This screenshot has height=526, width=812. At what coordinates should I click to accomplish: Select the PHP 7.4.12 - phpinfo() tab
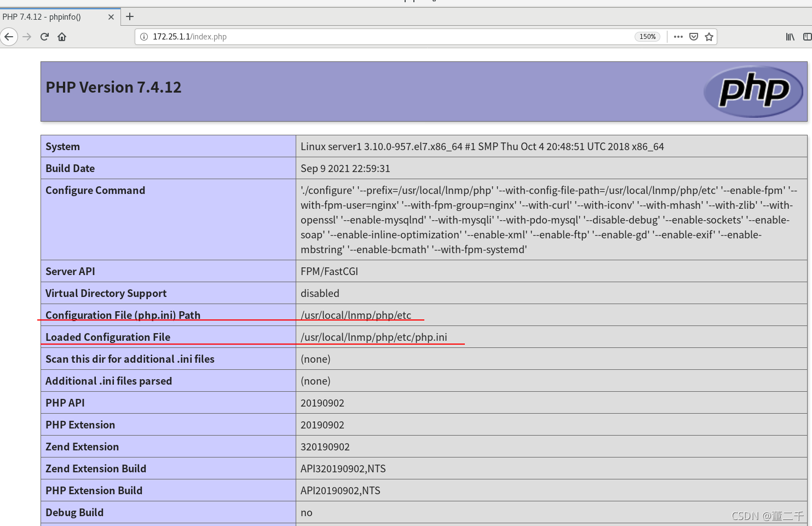click(x=59, y=17)
